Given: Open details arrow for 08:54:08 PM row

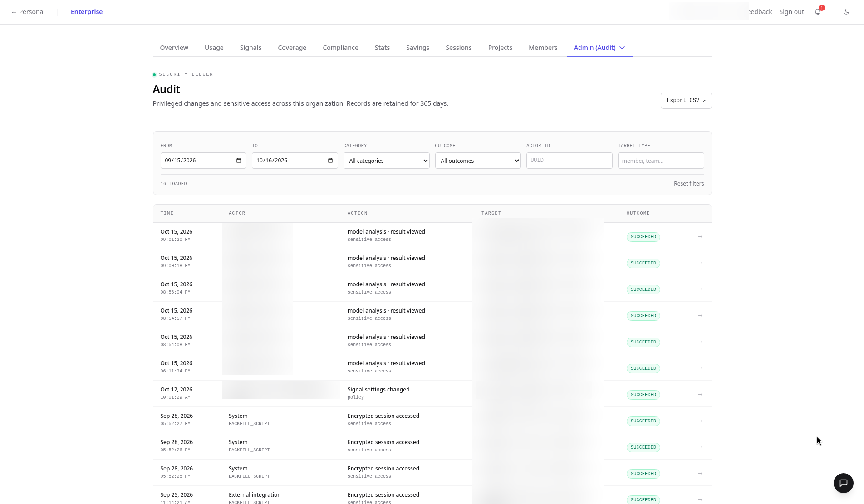Looking at the screenshot, I should click(700, 342).
